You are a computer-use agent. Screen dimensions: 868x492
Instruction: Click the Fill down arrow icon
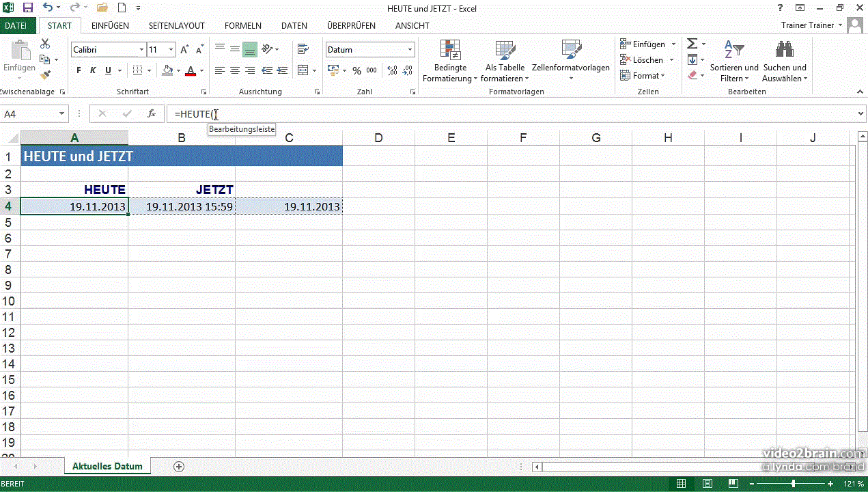click(692, 59)
